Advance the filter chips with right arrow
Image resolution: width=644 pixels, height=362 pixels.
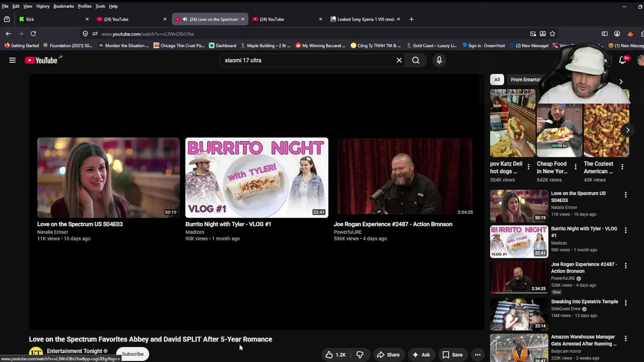point(621,81)
